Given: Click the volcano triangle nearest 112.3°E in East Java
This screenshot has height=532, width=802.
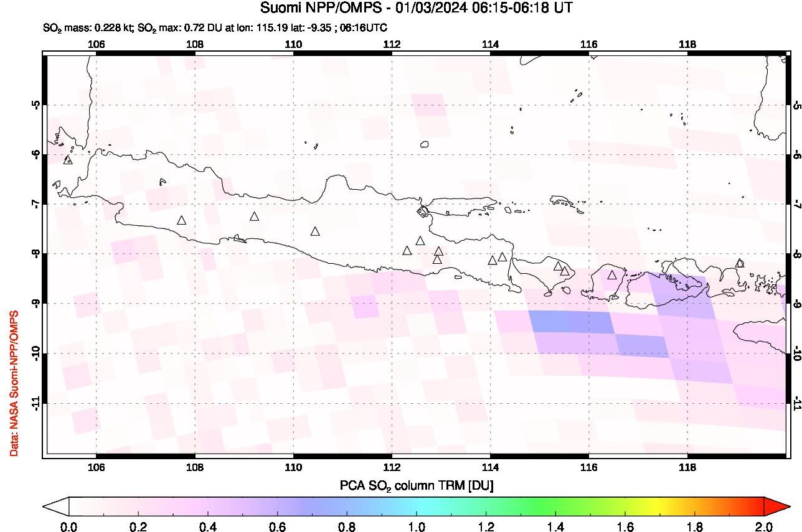Looking at the screenshot, I should [407, 251].
